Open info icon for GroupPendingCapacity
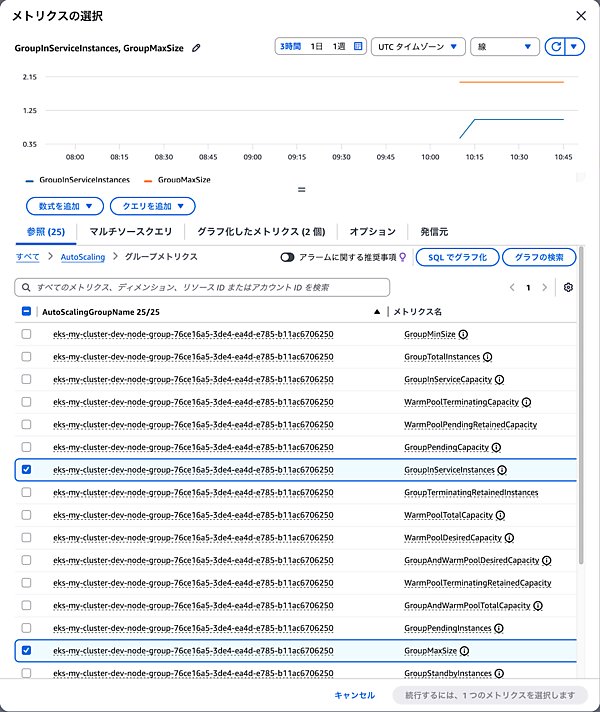The image size is (600, 712). click(496, 447)
